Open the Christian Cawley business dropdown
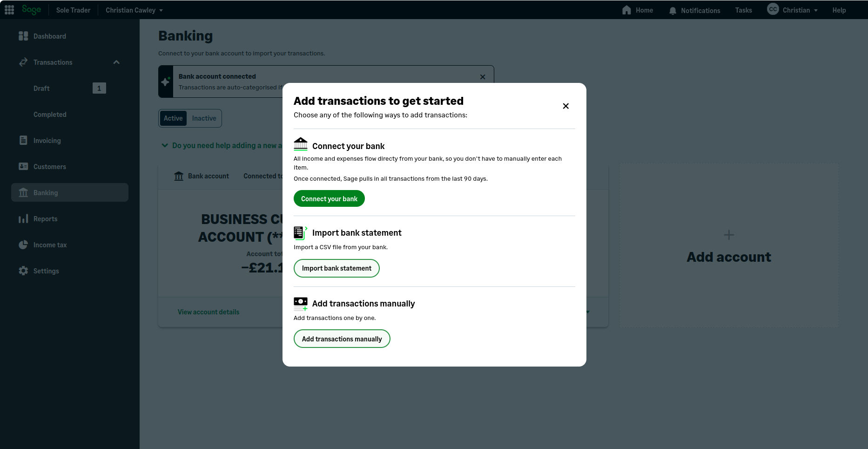This screenshot has height=449, width=868. 134,10
